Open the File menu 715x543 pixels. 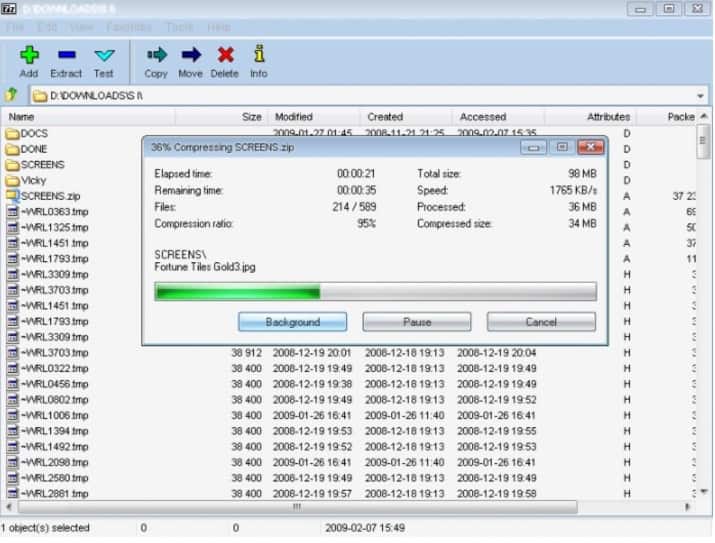[x=16, y=27]
